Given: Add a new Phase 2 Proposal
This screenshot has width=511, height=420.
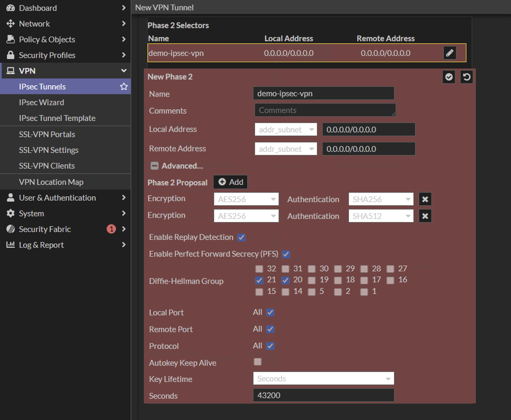Looking at the screenshot, I should [x=231, y=182].
